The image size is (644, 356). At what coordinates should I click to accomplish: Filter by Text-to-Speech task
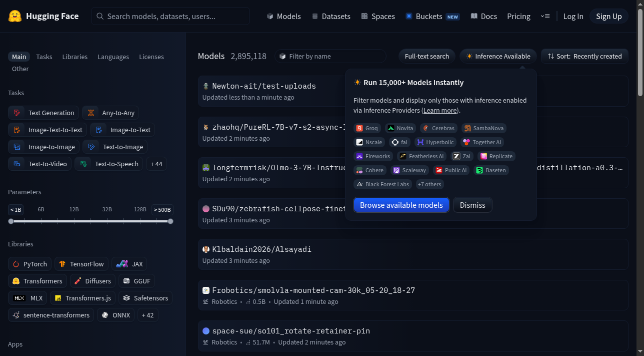coord(108,164)
